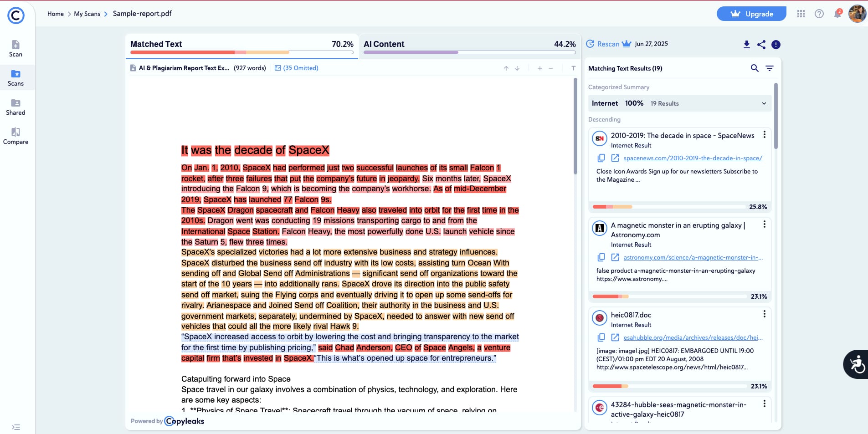Click the 'Catapulting forward into Space' line
This screenshot has width=868, height=434.
pyautogui.click(x=236, y=379)
